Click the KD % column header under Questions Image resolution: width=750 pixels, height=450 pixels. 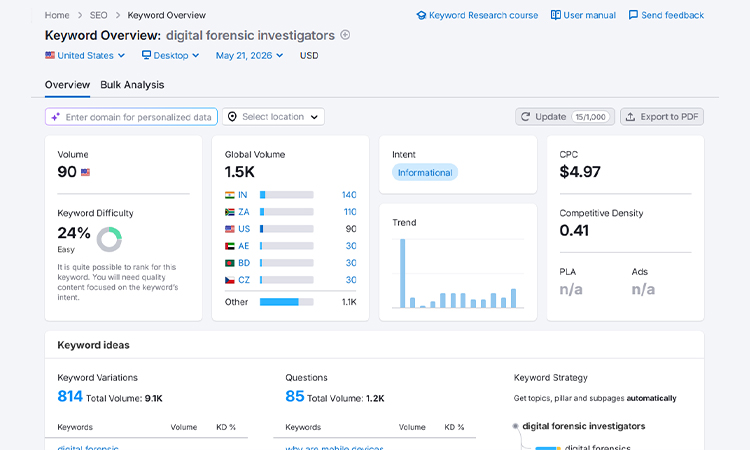[454, 427]
